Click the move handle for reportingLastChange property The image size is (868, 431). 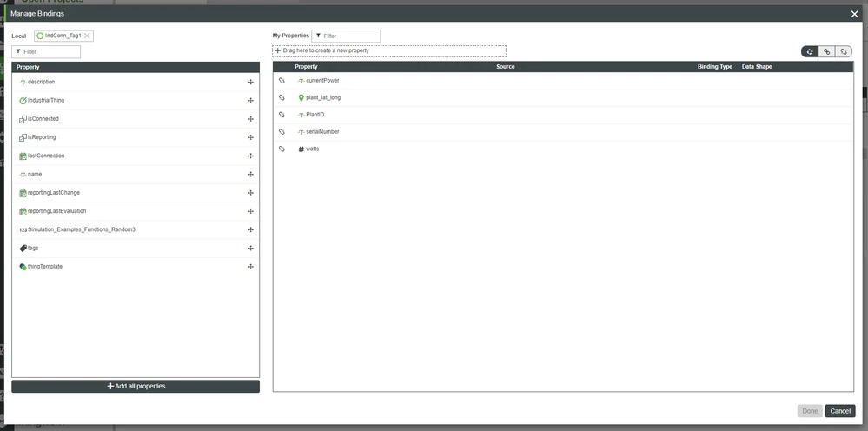251,193
